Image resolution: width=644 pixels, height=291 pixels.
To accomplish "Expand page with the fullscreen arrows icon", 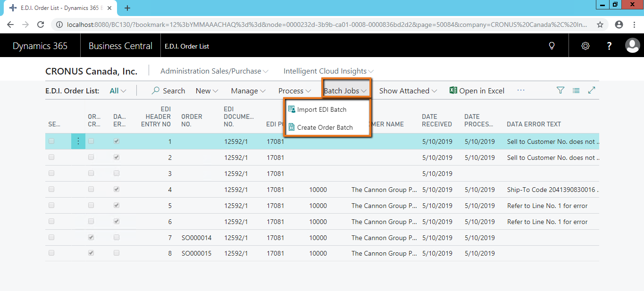I will click(x=592, y=91).
